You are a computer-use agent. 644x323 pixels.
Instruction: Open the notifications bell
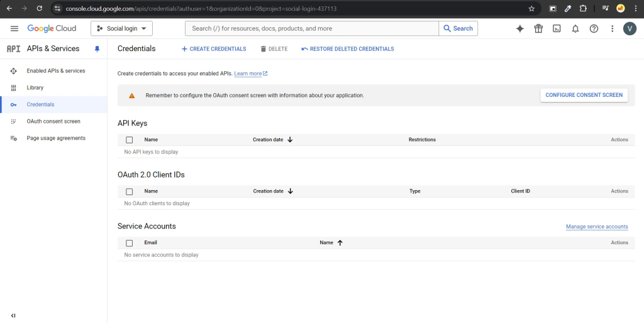[575, 28]
